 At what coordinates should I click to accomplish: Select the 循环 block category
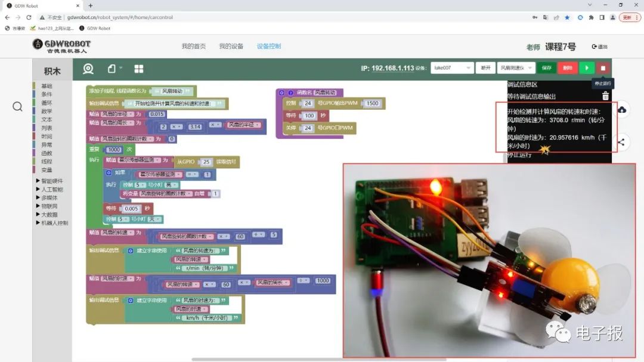pyautogui.click(x=47, y=103)
